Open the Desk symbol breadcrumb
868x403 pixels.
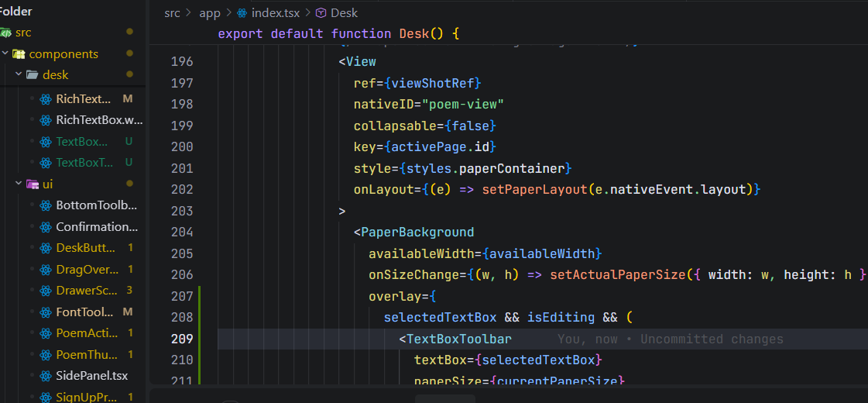click(x=345, y=12)
